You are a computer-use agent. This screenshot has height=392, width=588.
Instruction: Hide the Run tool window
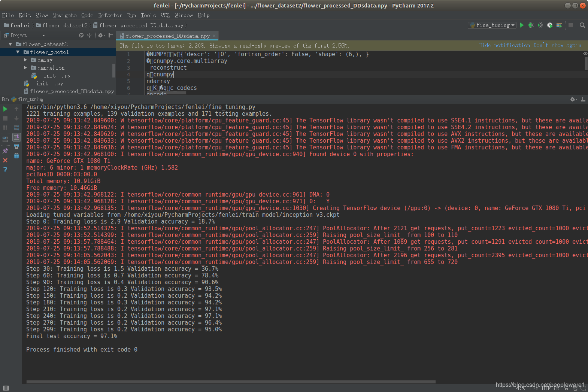click(x=583, y=99)
